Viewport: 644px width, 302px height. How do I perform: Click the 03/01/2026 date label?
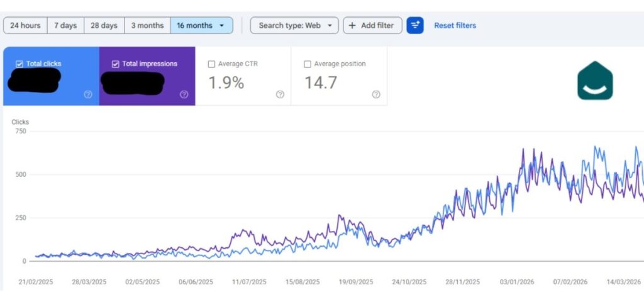[517, 282]
